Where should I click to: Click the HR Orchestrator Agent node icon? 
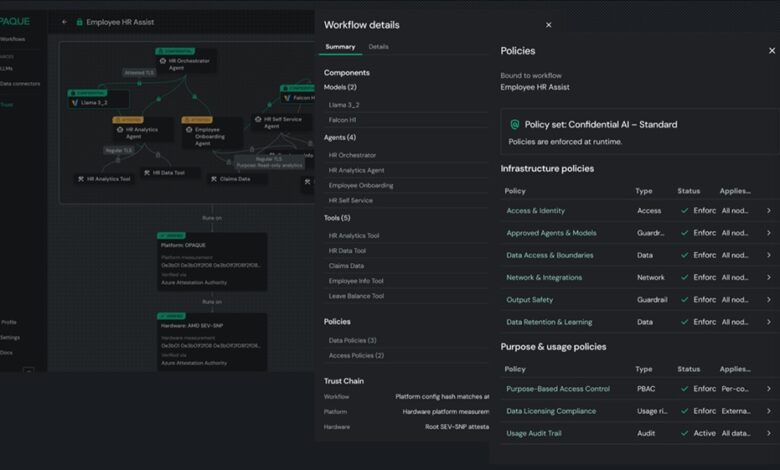point(163,61)
